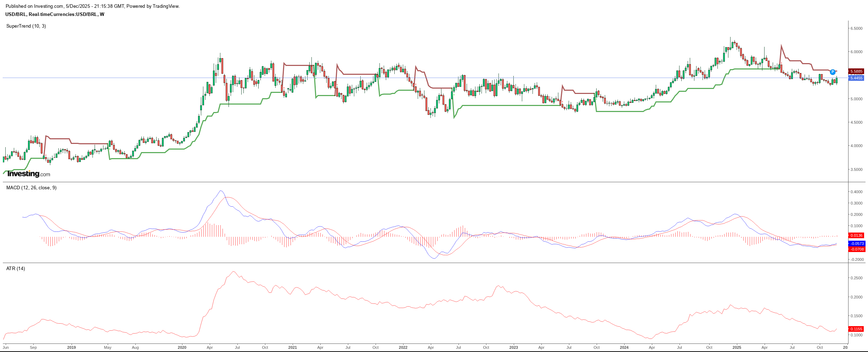Click the red -0.0708 signal value tag
868x352 pixels.
856,249
